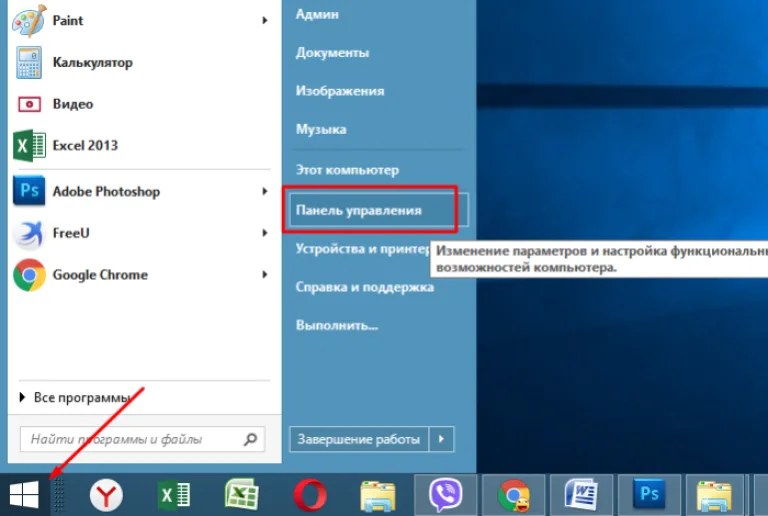The image size is (768, 516).
Task: Expand the Paint jump list arrow
Action: (x=264, y=21)
